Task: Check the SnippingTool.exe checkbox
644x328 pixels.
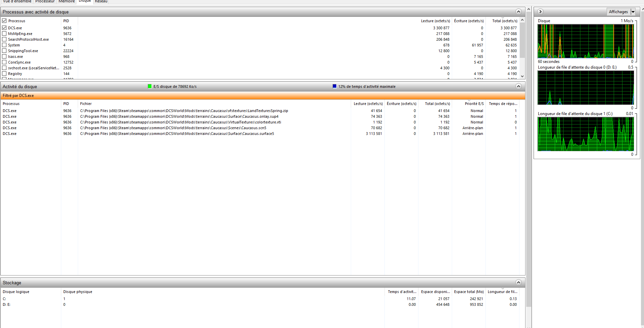Action: click(x=4, y=51)
